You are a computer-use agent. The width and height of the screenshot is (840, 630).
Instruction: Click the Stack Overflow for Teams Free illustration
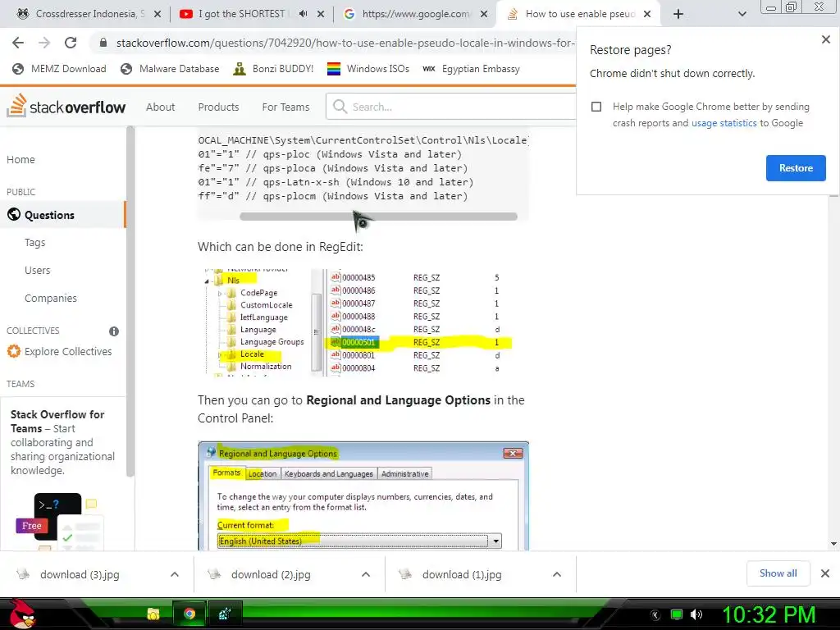coord(59,521)
